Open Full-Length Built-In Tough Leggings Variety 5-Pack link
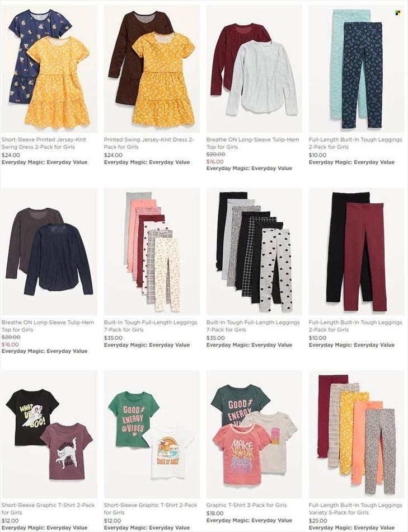Viewport: 408px width, 532px height. coord(355,509)
